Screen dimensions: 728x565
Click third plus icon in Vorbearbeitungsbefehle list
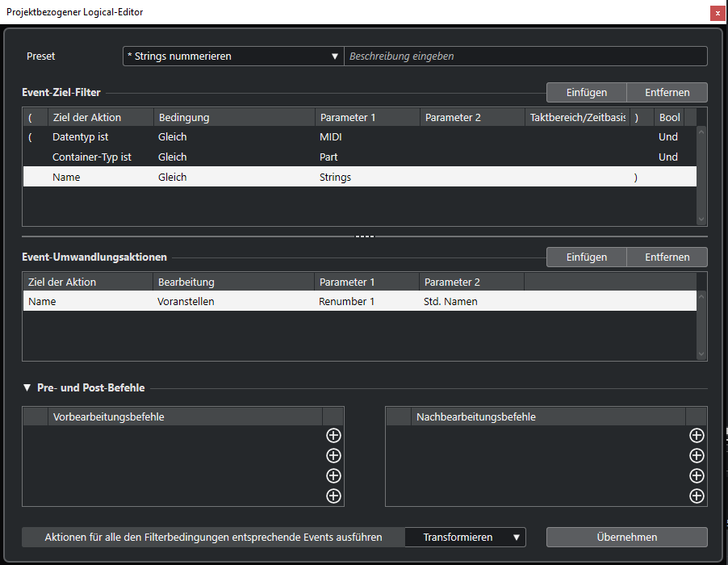pos(333,475)
